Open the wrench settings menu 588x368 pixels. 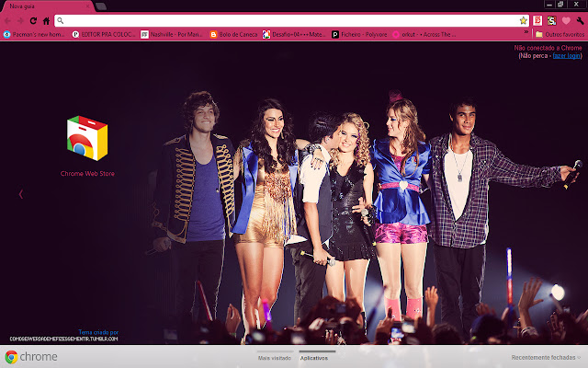pos(580,20)
